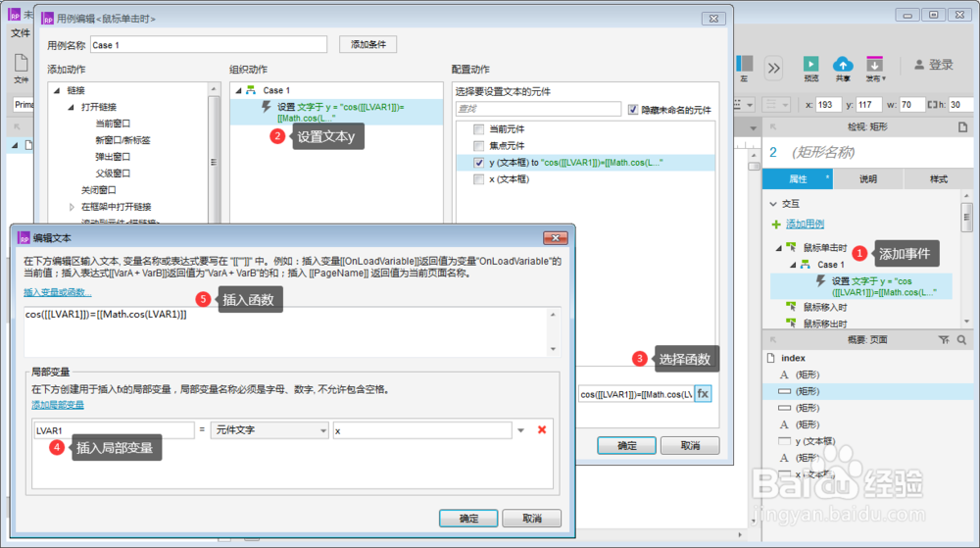Toggle 隐藏未命名的元件 checkbox

pos(632,110)
